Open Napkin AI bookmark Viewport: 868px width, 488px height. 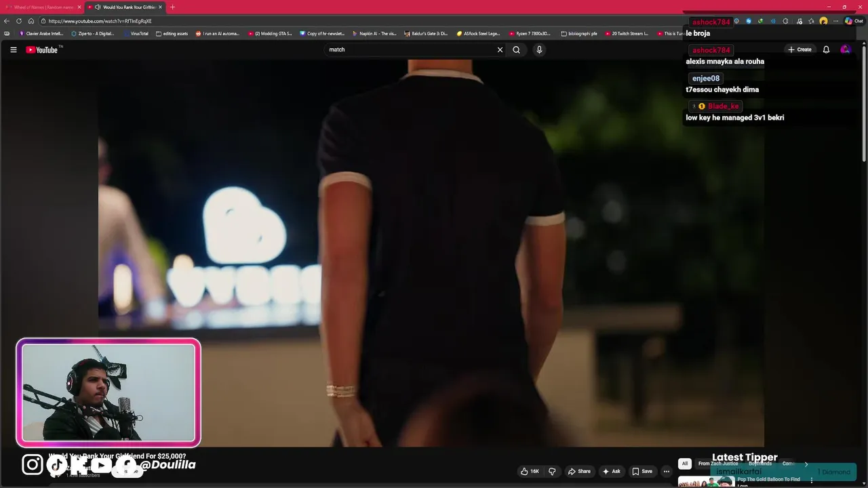pos(374,33)
